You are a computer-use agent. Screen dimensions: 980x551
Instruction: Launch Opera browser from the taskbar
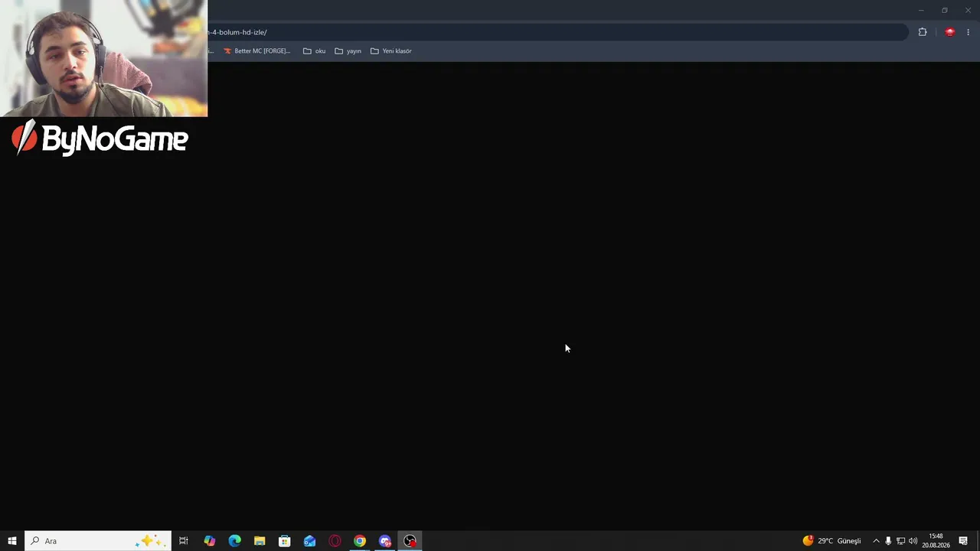(x=335, y=541)
